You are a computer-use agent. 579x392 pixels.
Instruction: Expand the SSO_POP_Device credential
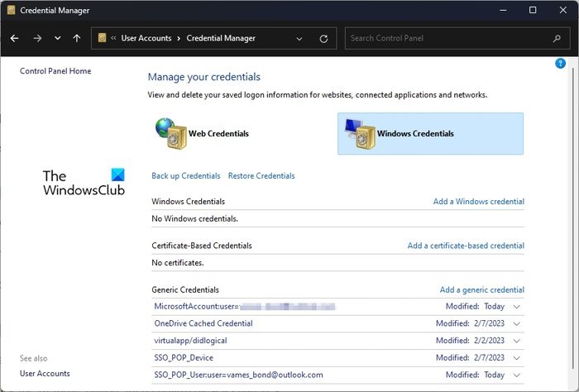(x=517, y=357)
